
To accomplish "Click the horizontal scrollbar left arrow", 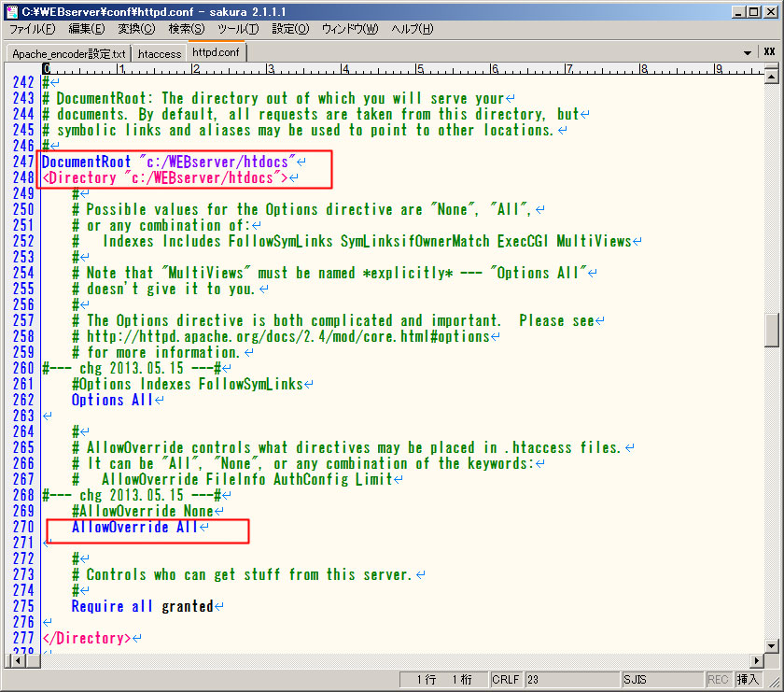I will (x=18, y=661).
